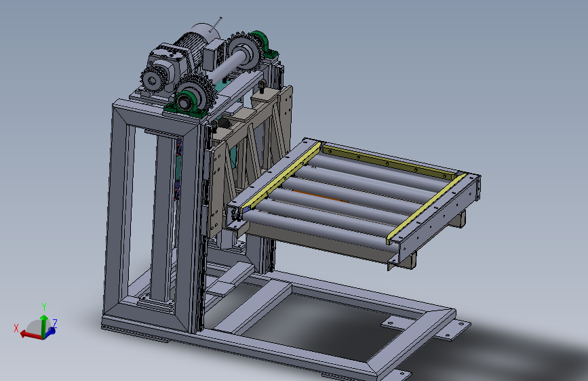588x381 pixels.
Task: Pick the motor's terminal junction box
Action: coord(214,54)
